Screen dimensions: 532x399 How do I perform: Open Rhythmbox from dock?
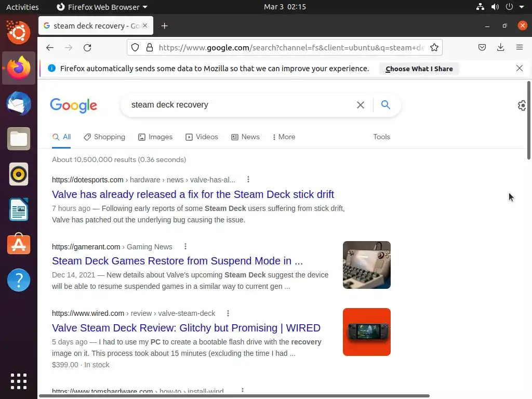(19, 175)
